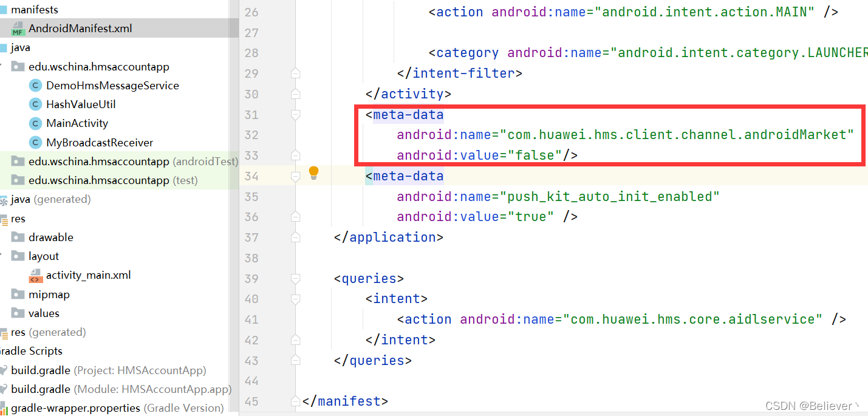Click the yellow lightbulb quick-fix icon
Viewport: 868px width, 416px height.
click(x=313, y=173)
